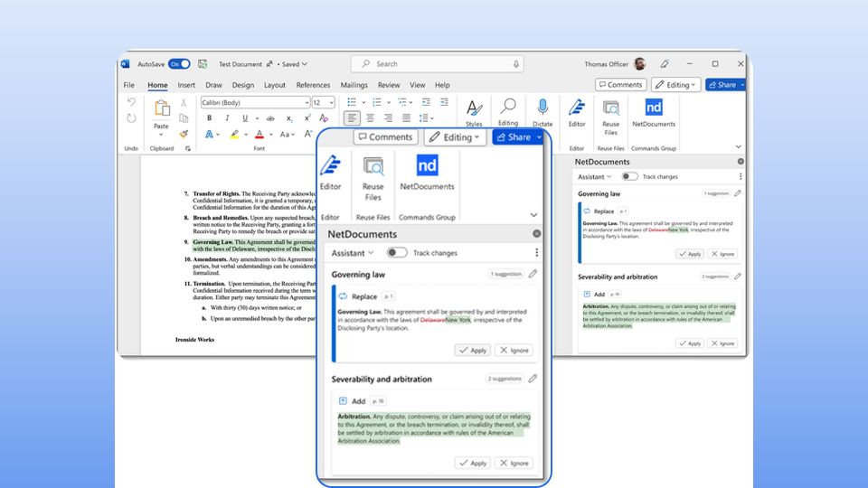Click the NetDocuments nd icon in Word's ribbon
Image resolution: width=868 pixels, height=488 pixels.
click(654, 108)
